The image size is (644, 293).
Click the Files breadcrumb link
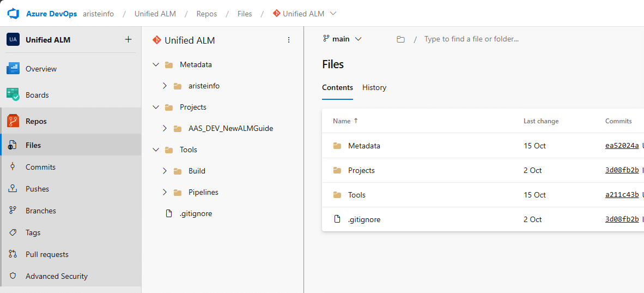pyautogui.click(x=245, y=14)
